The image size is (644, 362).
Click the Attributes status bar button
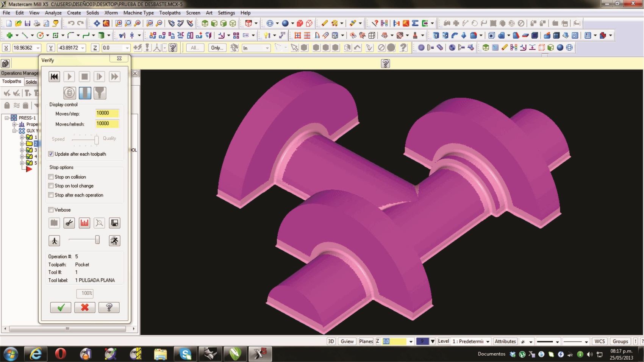coord(505,341)
